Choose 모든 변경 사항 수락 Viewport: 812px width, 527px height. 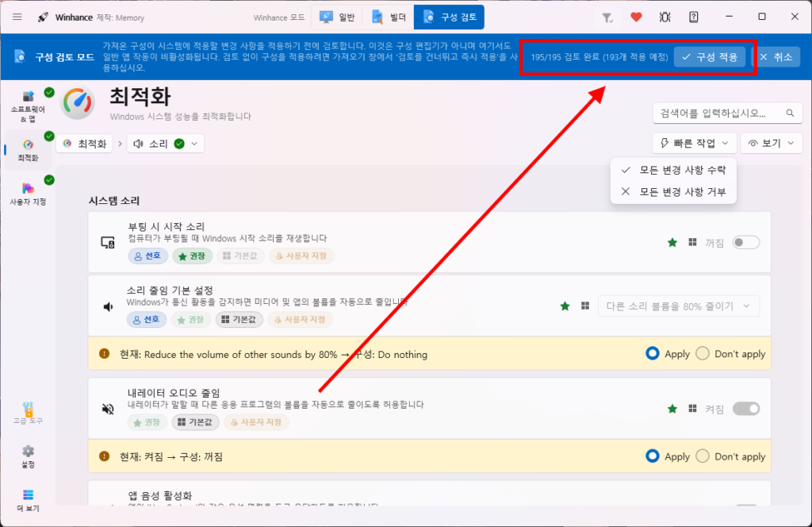point(673,170)
